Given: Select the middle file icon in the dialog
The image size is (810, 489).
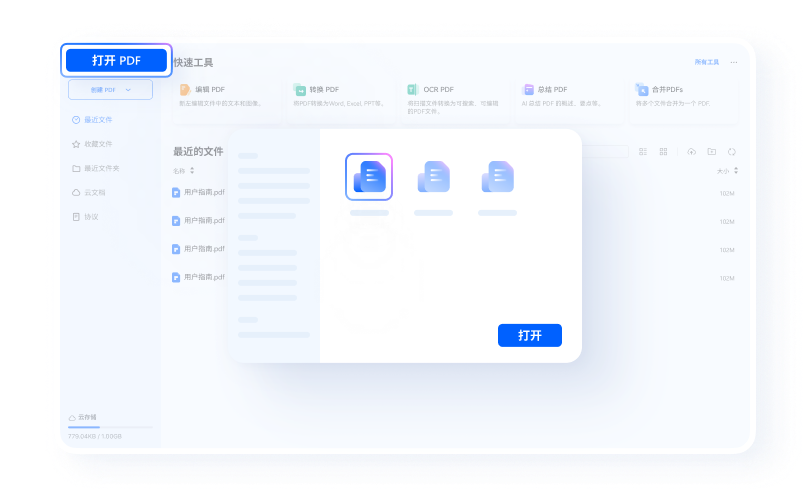Looking at the screenshot, I should tap(433, 177).
